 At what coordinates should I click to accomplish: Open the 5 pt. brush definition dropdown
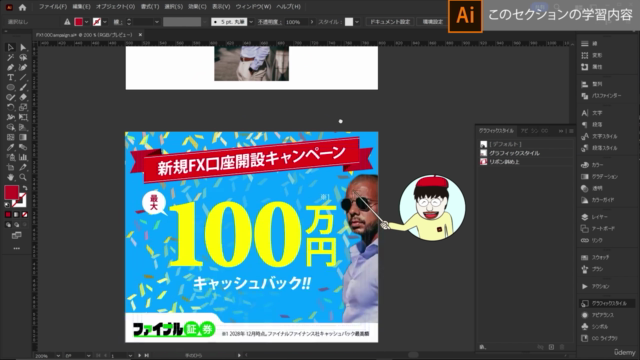pos(251,22)
